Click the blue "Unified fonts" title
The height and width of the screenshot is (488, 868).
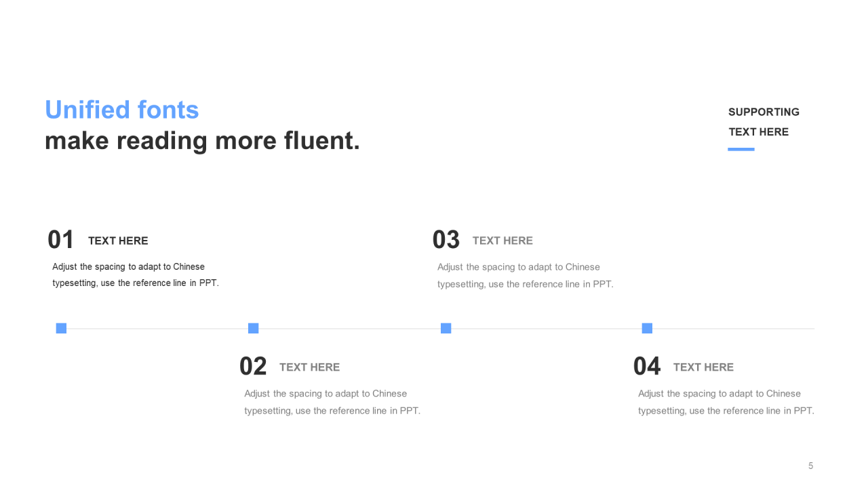point(122,110)
